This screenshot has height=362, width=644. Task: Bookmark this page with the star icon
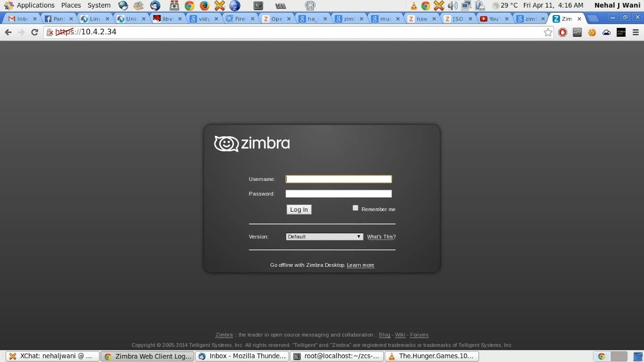[548, 32]
